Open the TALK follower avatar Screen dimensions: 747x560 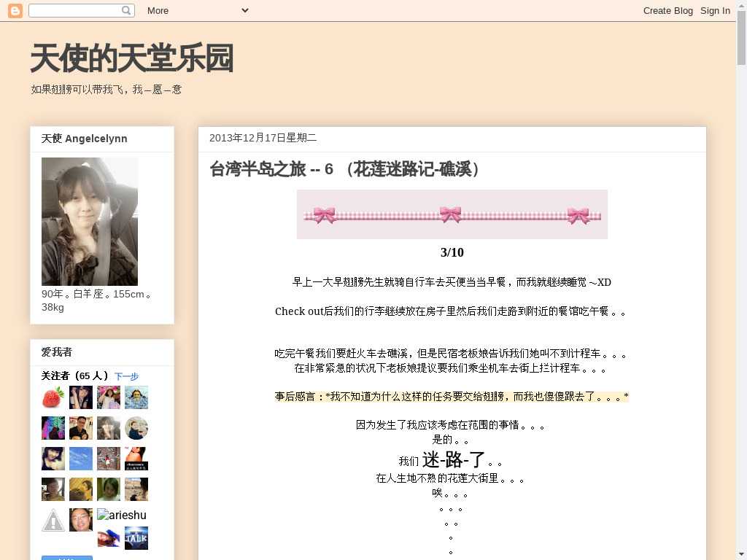click(136, 538)
